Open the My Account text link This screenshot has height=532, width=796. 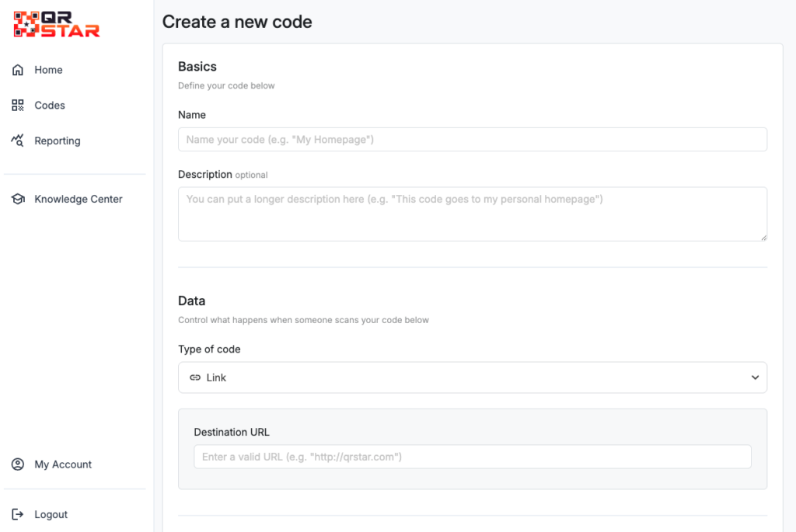(63, 464)
